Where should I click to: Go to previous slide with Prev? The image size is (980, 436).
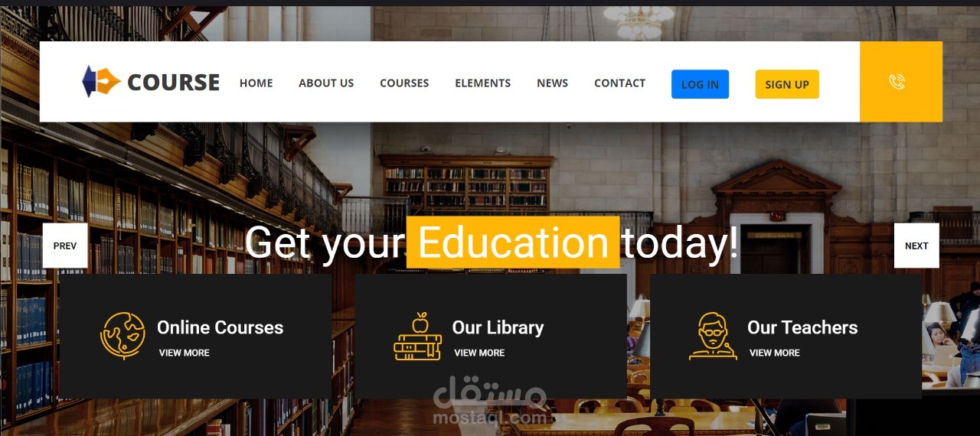click(x=65, y=246)
